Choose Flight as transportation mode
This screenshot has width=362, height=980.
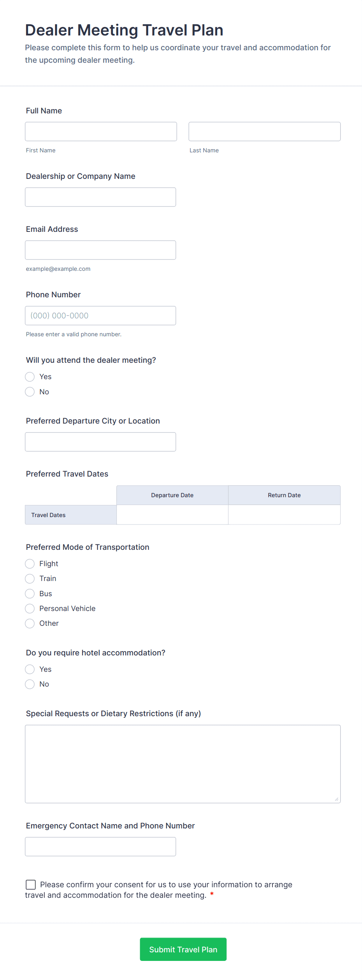point(30,564)
